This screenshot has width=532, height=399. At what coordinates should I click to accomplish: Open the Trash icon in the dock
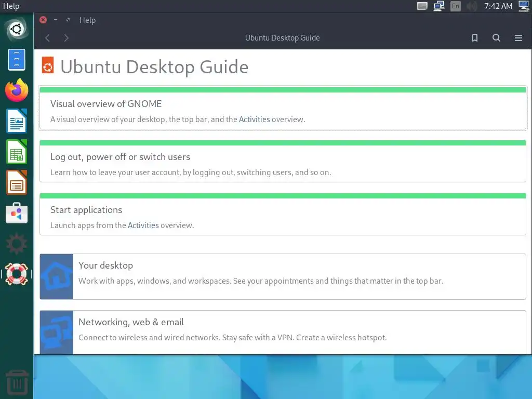(17, 382)
